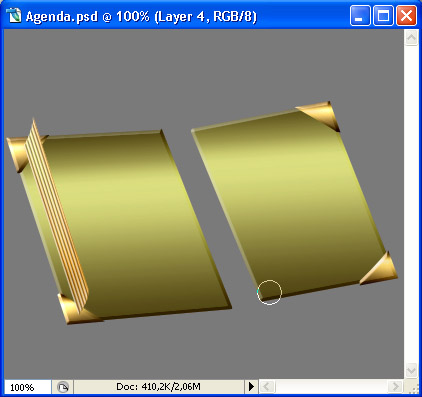Click the horizontal scrollbar right arrow
This screenshot has height=397, width=422.
tap(396, 387)
